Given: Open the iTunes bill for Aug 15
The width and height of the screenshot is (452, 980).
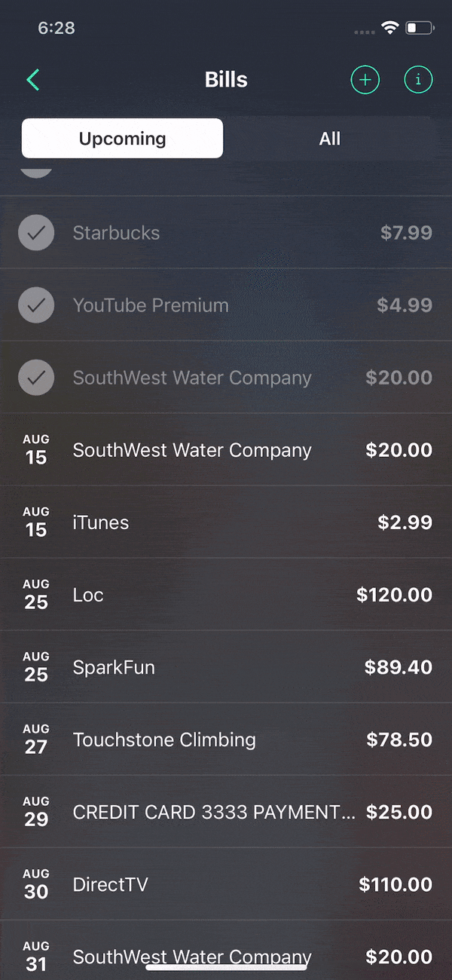Looking at the screenshot, I should point(226,522).
